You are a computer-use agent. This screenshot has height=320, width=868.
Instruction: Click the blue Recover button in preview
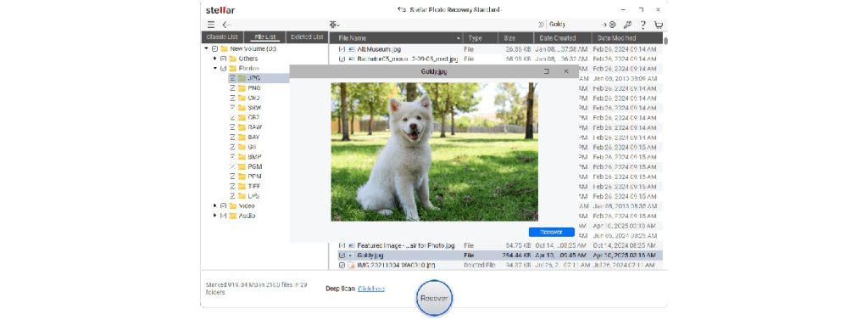(x=551, y=233)
